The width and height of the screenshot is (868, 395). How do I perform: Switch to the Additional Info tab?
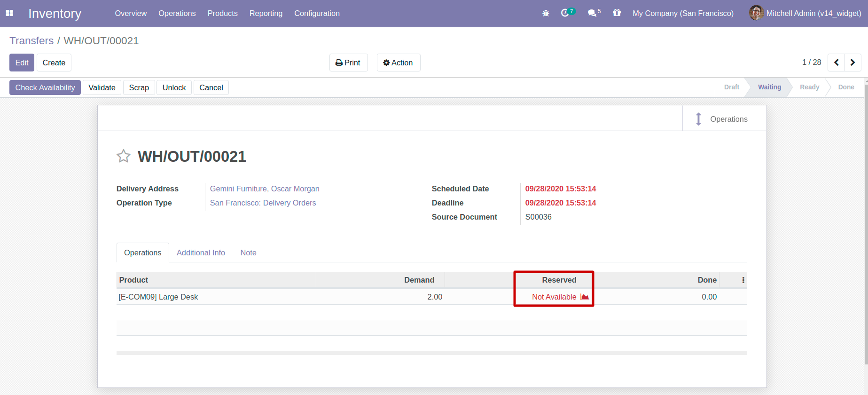click(201, 253)
